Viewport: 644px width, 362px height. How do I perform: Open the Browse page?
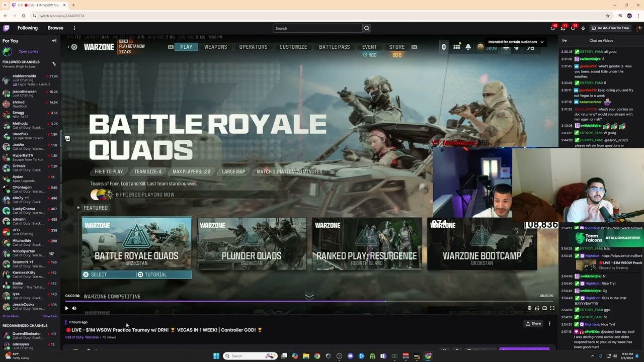pos(55,28)
